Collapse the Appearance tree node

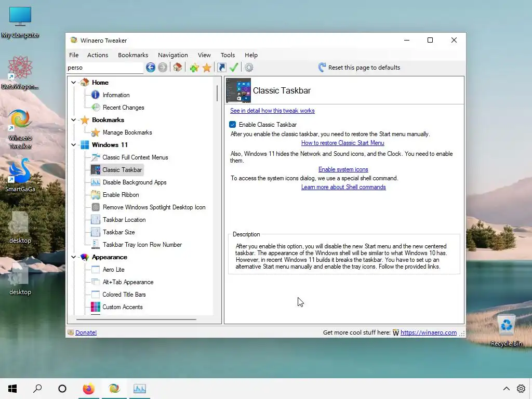[x=73, y=257]
